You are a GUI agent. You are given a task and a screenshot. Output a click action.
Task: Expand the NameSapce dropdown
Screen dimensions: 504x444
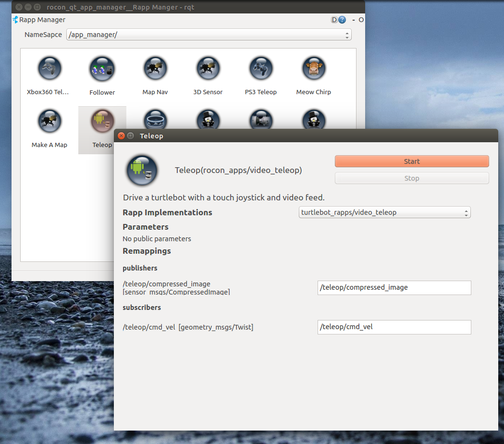[209, 35]
